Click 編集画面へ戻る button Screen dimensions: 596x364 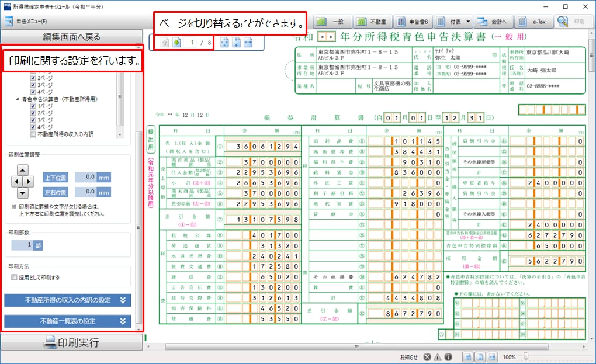(x=71, y=37)
